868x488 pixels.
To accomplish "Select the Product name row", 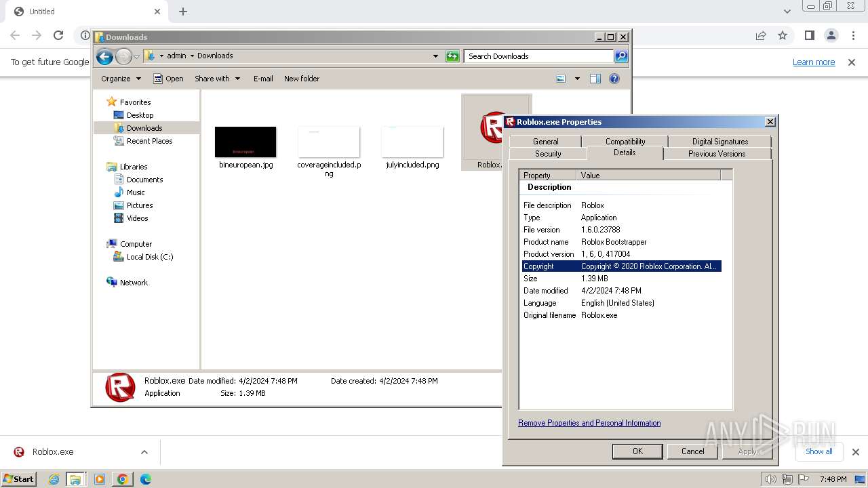I will click(x=621, y=242).
